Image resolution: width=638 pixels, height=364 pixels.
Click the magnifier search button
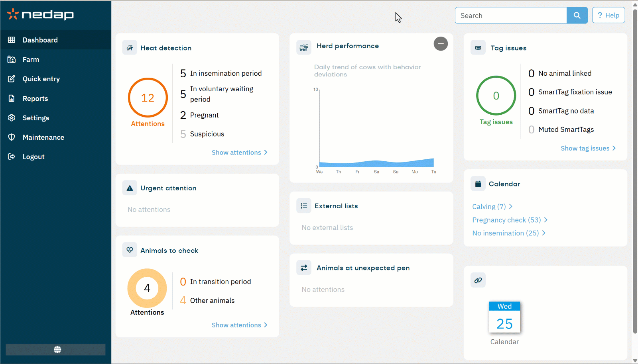coord(577,16)
